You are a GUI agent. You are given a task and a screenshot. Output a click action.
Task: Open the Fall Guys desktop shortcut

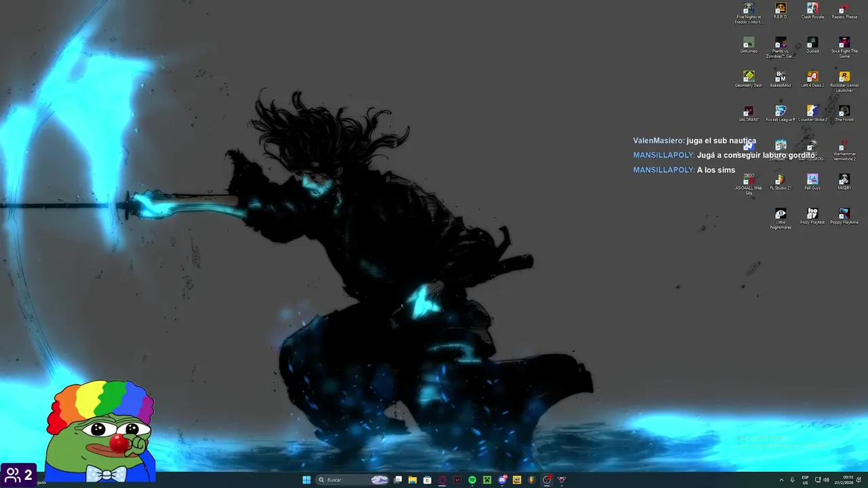pyautogui.click(x=812, y=182)
